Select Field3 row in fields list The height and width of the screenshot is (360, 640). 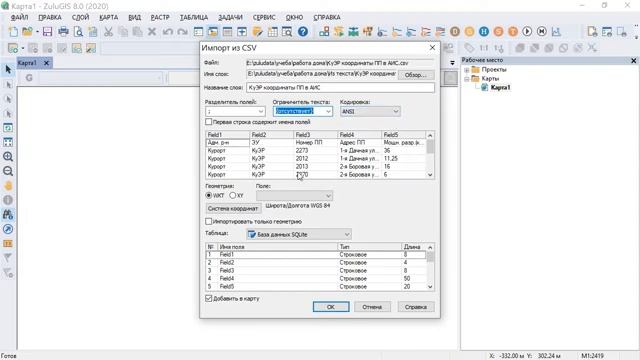coord(316,271)
